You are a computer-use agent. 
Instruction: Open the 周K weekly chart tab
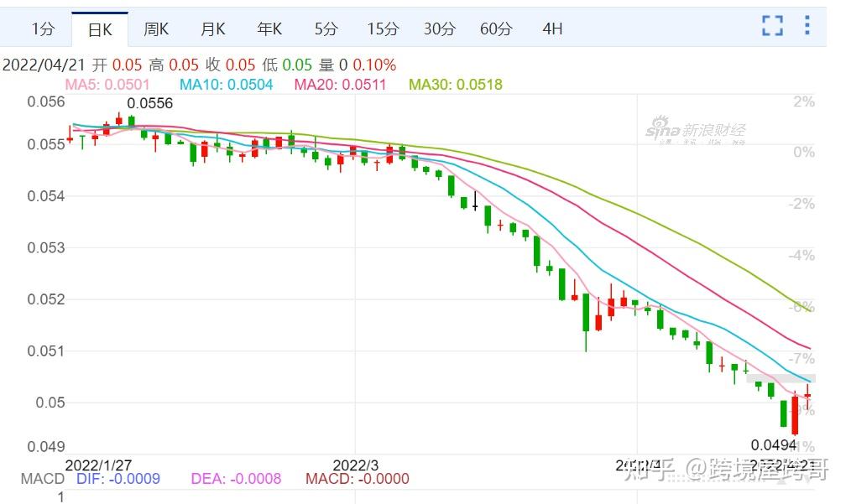pos(156,29)
